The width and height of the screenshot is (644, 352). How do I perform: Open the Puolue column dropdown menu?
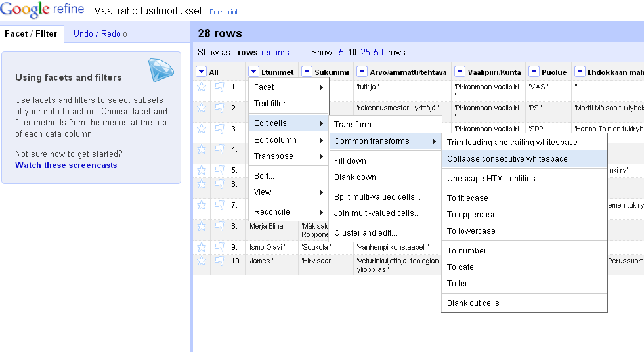point(532,72)
